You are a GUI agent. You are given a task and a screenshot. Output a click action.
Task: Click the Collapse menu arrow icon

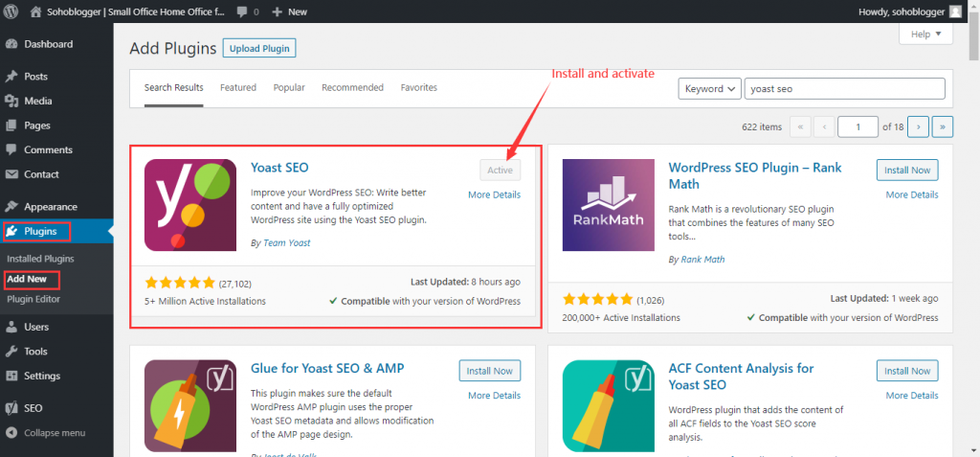click(x=11, y=432)
